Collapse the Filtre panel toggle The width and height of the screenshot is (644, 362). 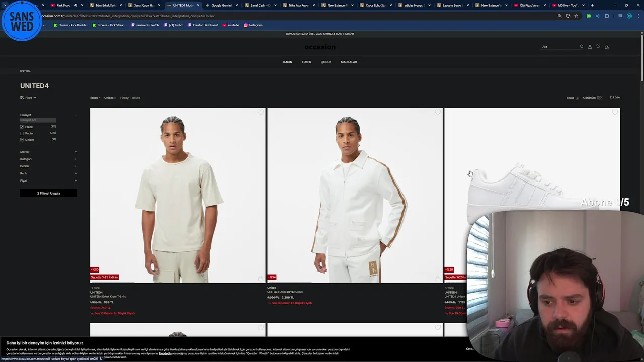[35, 98]
